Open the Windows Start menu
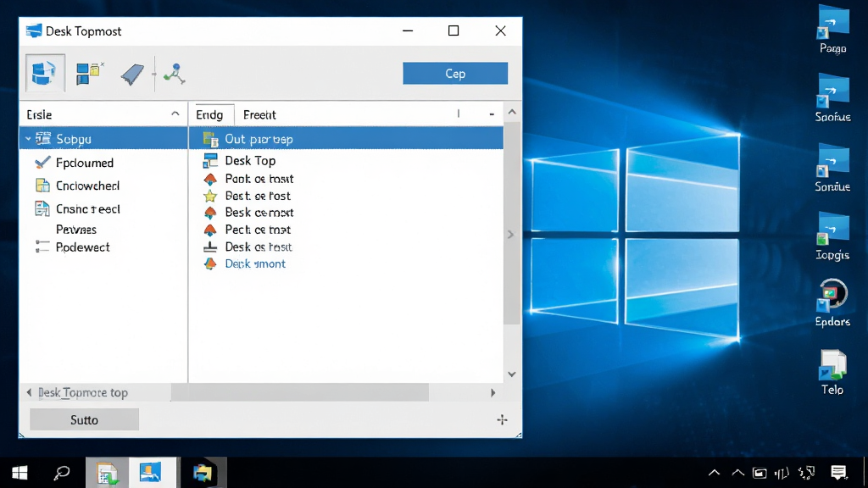 [20, 473]
